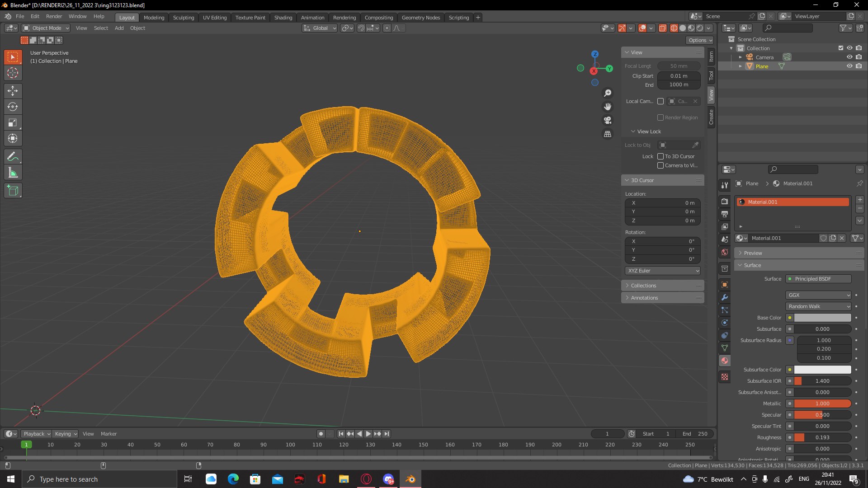Click the Principled BSDF surface shader button

pyautogui.click(x=818, y=279)
